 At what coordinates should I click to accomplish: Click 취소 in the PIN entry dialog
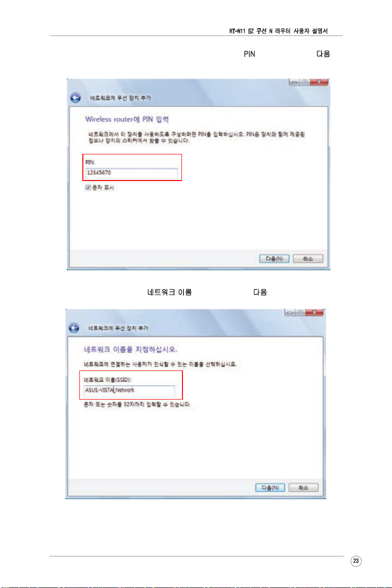[308, 259]
